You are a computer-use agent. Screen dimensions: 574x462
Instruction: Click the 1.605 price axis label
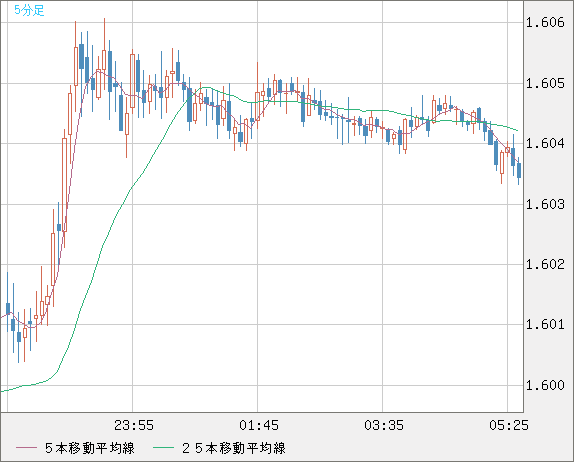point(545,83)
